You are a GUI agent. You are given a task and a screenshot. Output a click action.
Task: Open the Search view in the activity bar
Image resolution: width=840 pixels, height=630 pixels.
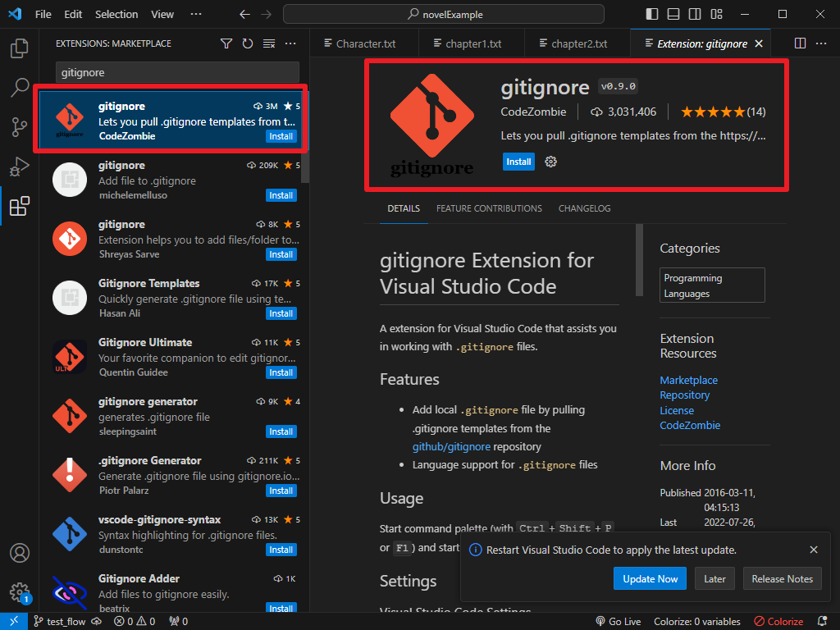pos(20,87)
